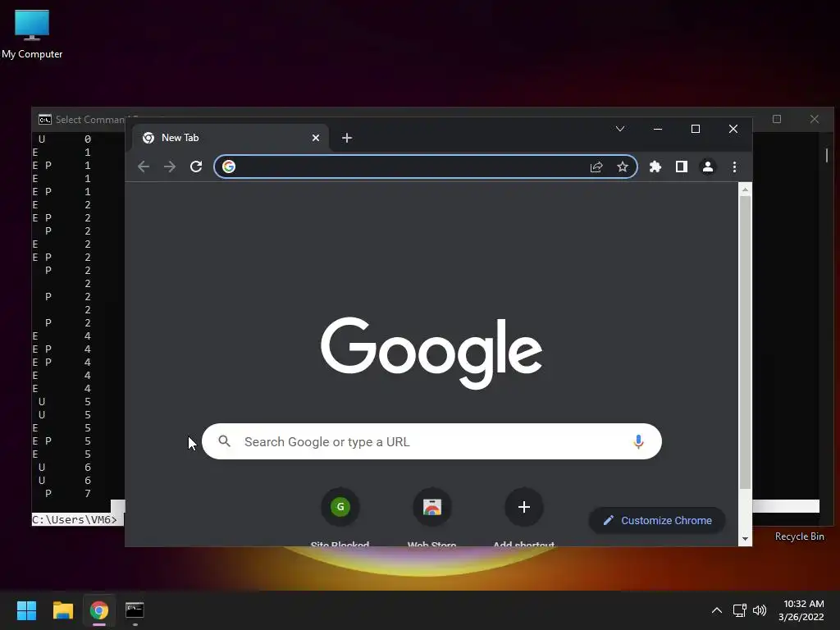Click the Chrome page scrollbar up arrow
Viewport: 840px width, 630px height.
pos(745,189)
